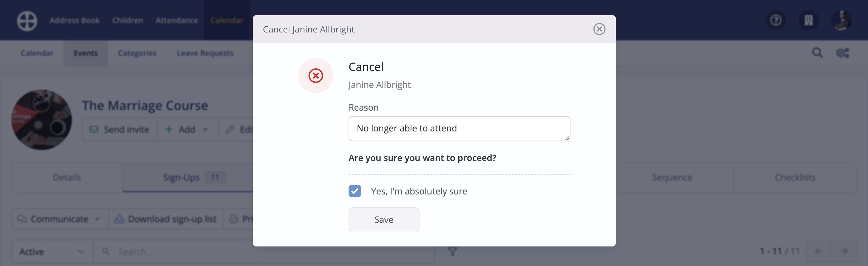868x266 pixels.
Task: Open module settings gears icon
Action: pos(842,53)
